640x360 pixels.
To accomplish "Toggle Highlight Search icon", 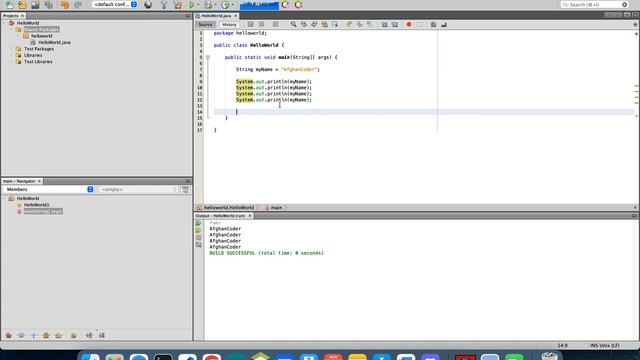I will tap(324, 24).
